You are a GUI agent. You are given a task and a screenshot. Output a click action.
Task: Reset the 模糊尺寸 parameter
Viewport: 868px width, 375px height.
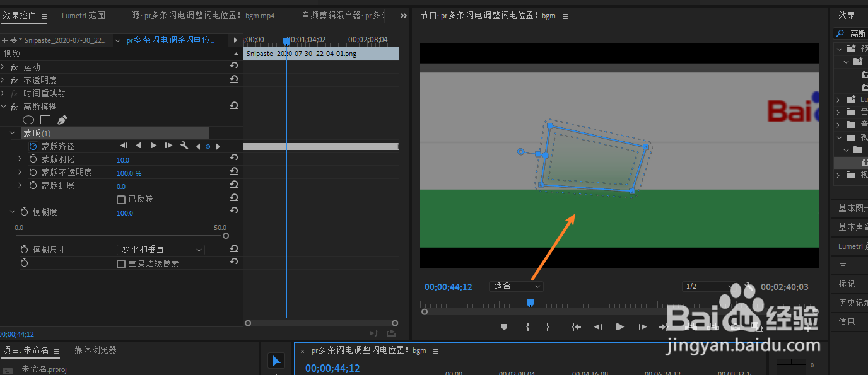click(x=233, y=249)
